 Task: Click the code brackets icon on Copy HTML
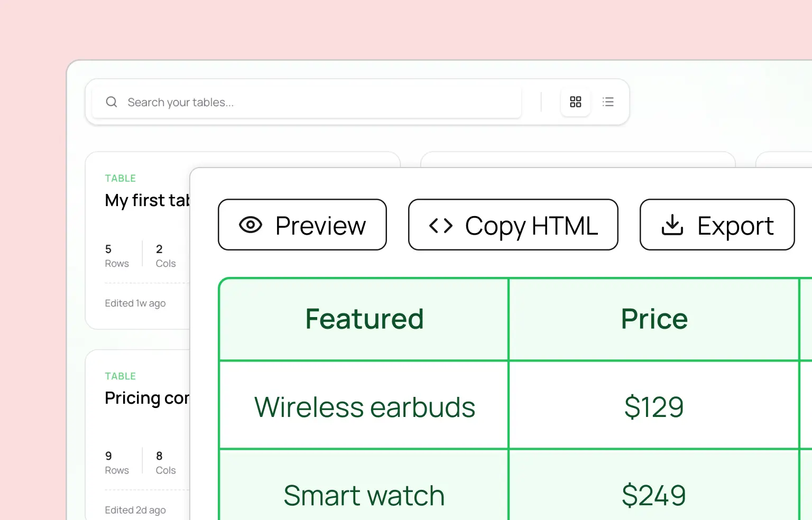coord(441,225)
